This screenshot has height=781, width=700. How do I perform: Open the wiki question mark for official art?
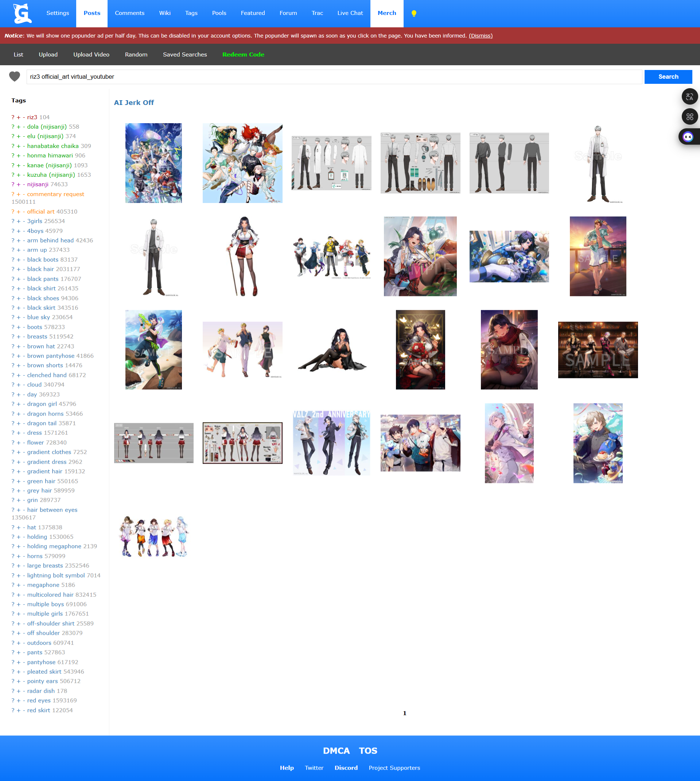tap(13, 212)
